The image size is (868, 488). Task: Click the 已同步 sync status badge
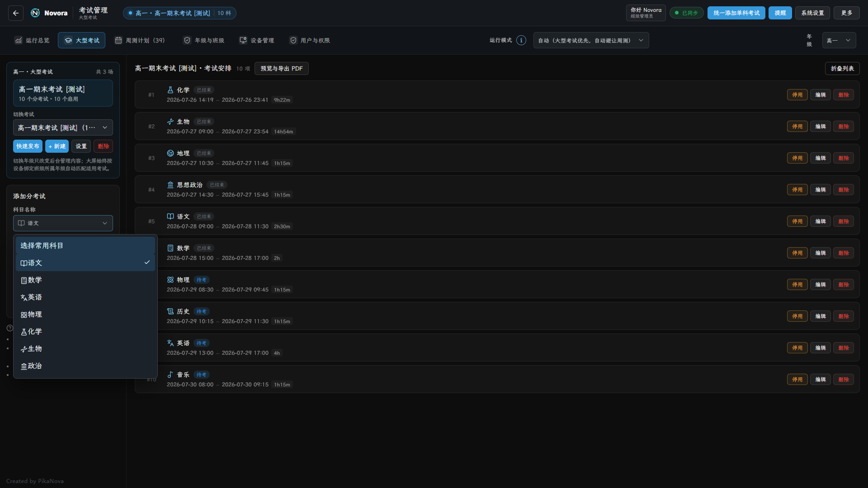[x=686, y=13]
